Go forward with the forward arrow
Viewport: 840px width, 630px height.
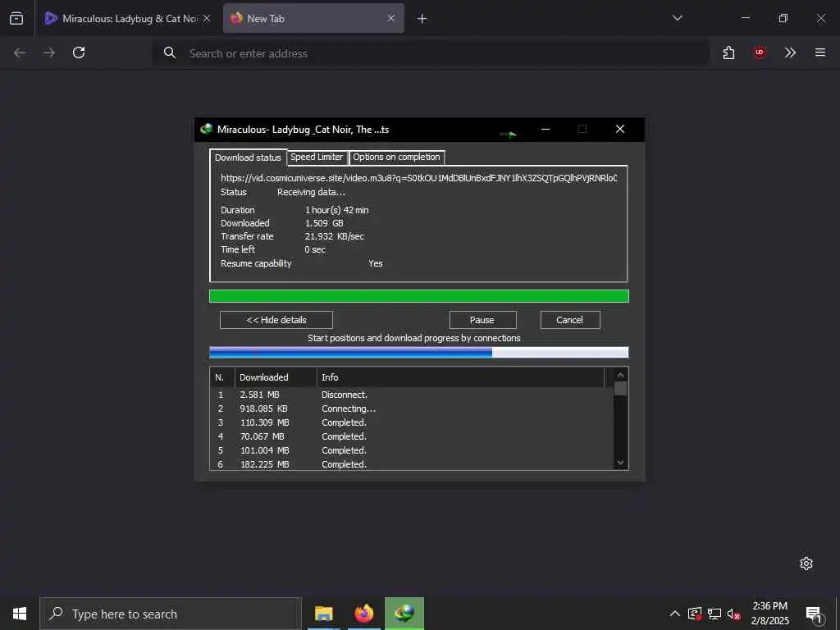(x=49, y=52)
